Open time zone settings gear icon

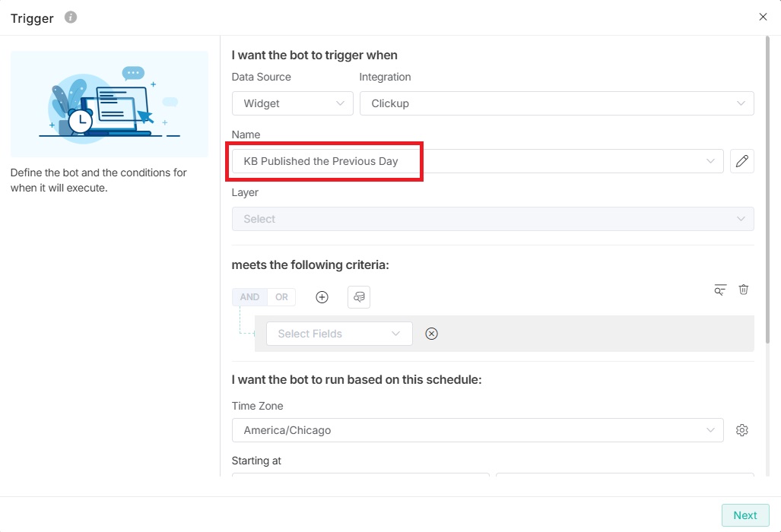pos(741,430)
